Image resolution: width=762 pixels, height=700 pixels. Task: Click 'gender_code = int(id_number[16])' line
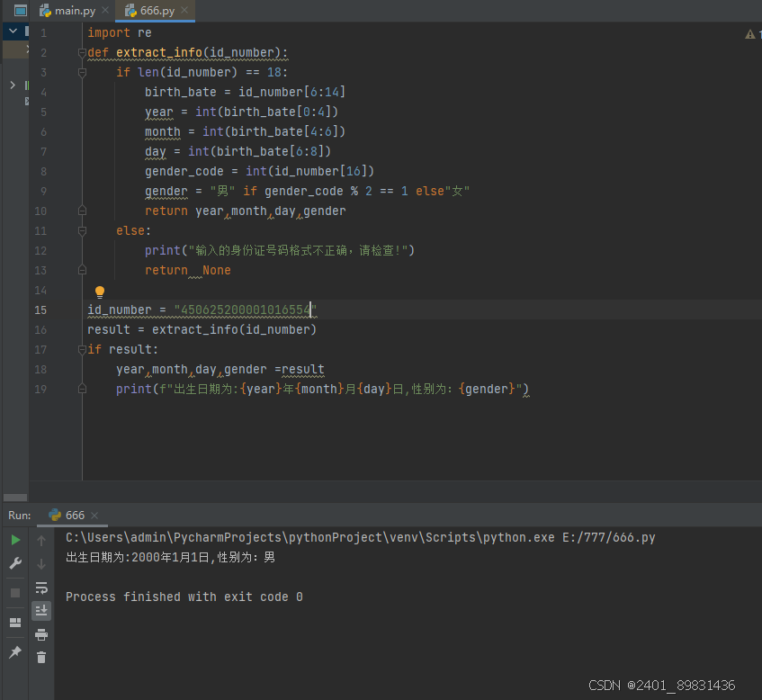(x=259, y=172)
